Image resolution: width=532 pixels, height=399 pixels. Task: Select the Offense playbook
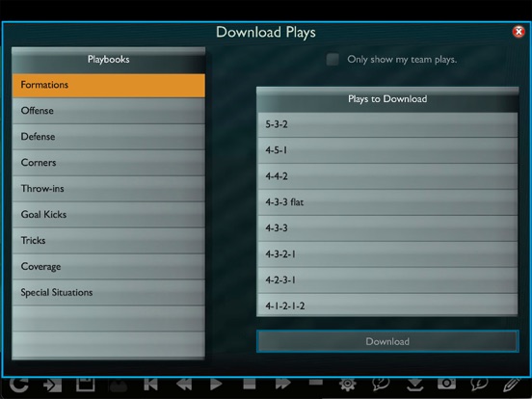[x=109, y=111]
